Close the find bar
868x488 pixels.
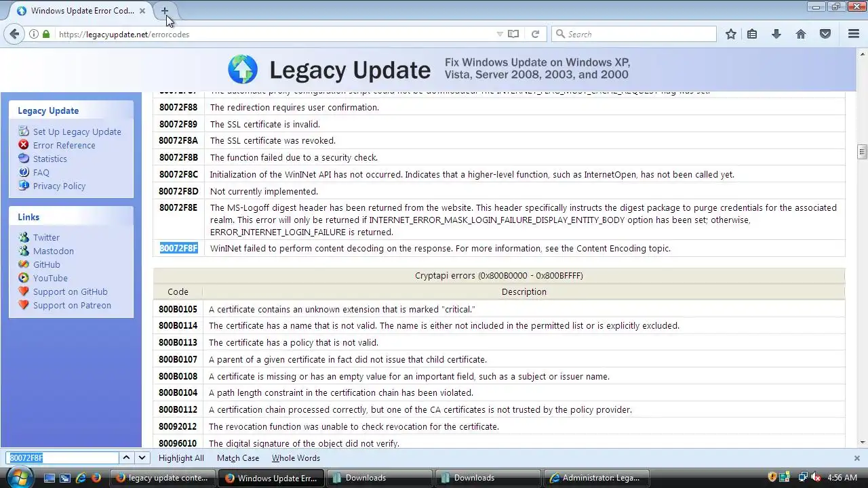pos(856,458)
